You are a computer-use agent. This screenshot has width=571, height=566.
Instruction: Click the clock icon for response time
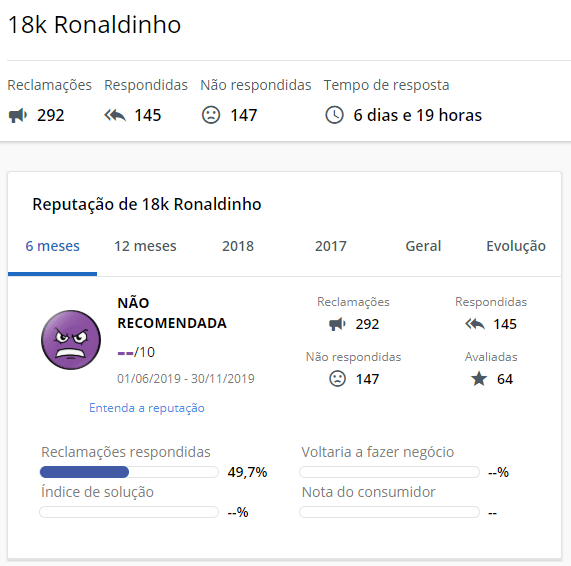point(334,115)
